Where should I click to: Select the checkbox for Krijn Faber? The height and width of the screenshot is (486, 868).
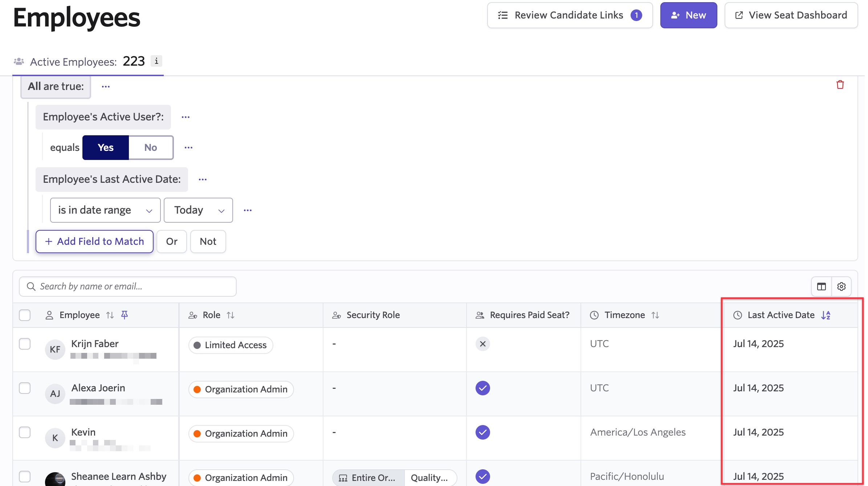25,344
